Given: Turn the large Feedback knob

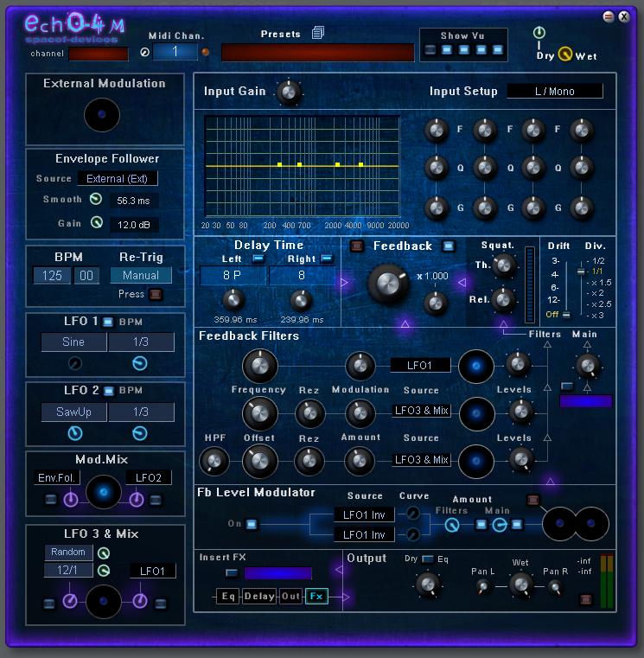Looking at the screenshot, I should tap(388, 284).
